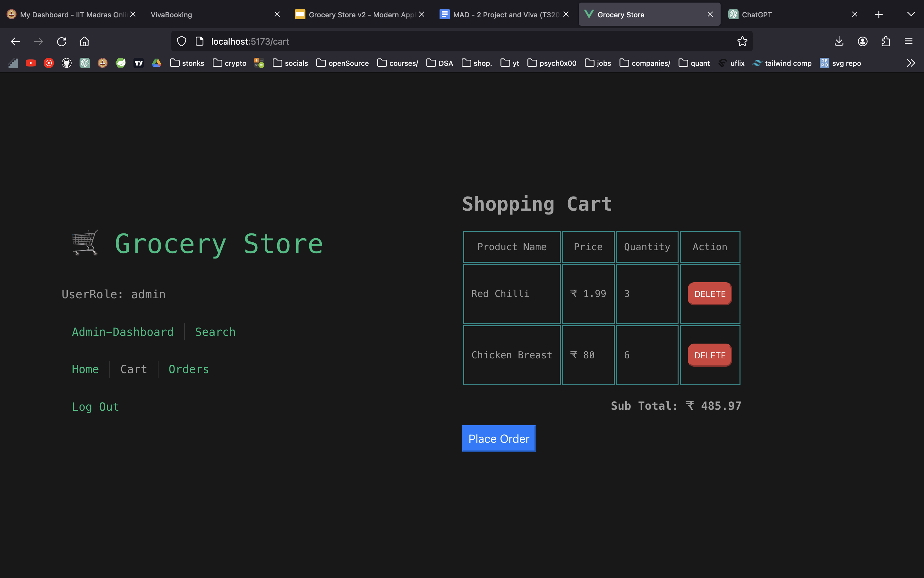
Task: Expand the courses/ bookmark folder
Action: click(398, 63)
